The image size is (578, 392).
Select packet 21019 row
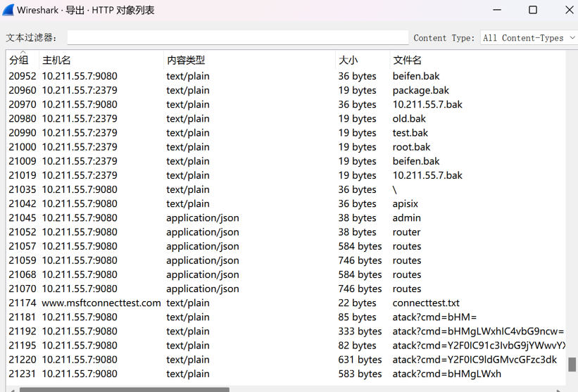pyautogui.click(x=286, y=175)
